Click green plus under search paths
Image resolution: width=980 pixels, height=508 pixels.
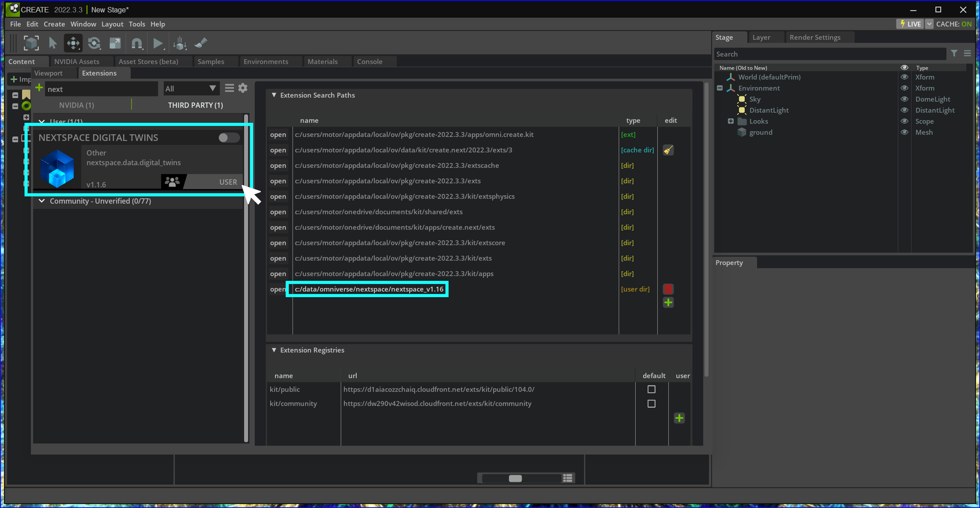tap(668, 303)
